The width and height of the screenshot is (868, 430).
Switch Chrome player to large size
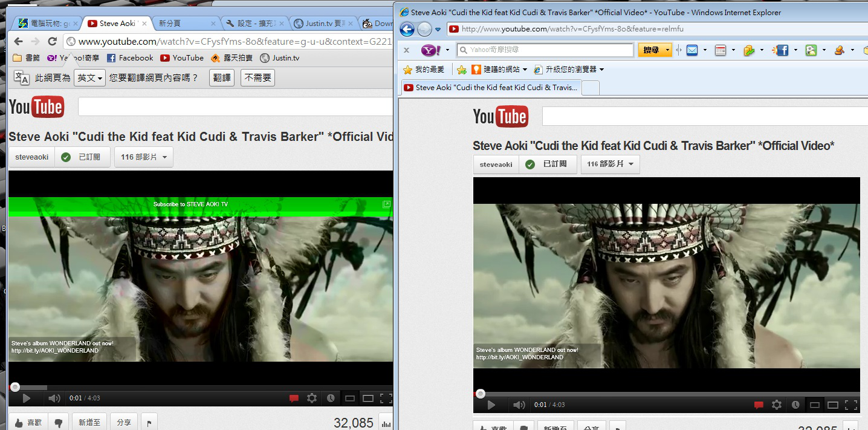368,399
